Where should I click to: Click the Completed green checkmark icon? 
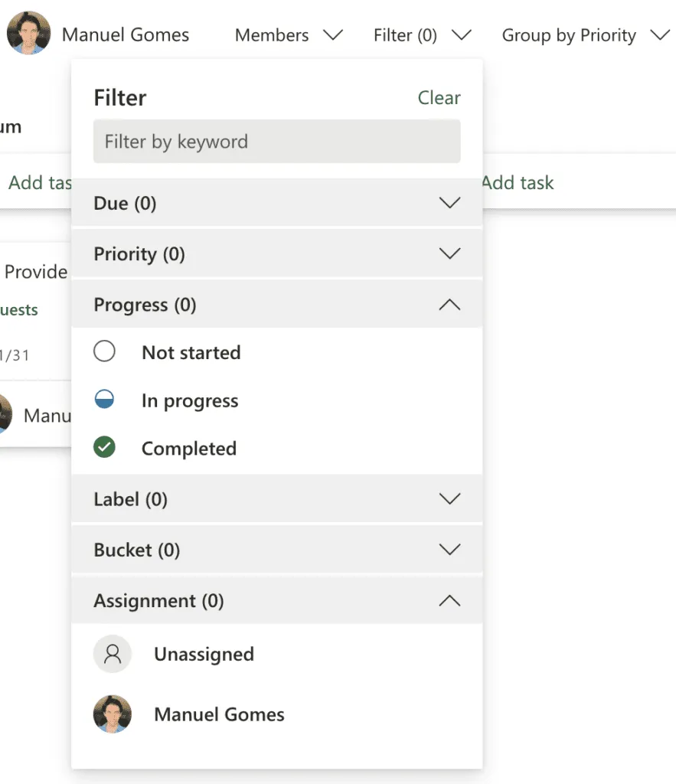(x=104, y=448)
